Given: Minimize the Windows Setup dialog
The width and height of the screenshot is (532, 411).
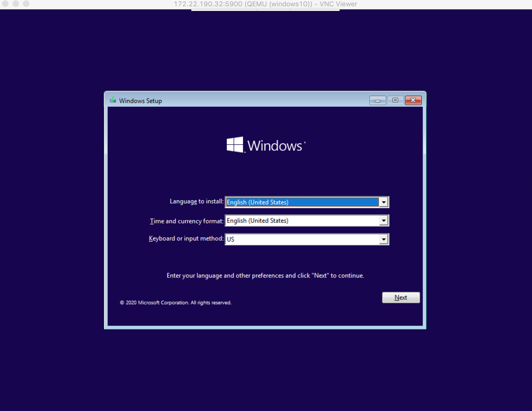Looking at the screenshot, I should click(x=377, y=100).
